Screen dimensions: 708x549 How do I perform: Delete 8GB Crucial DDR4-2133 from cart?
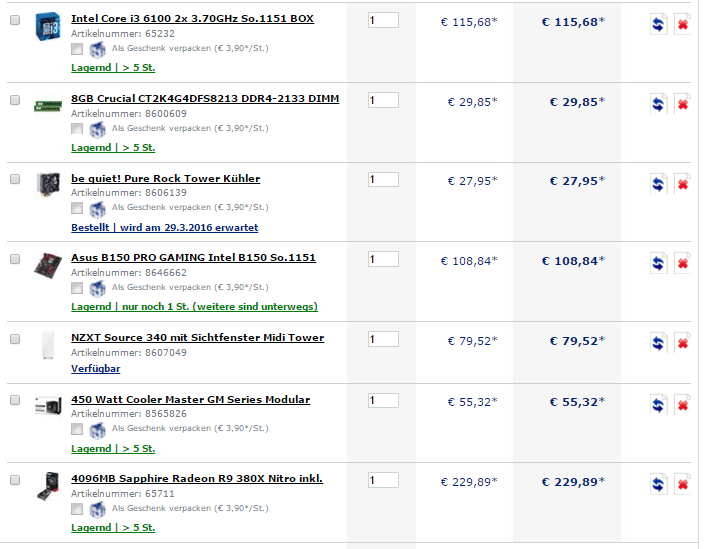682,104
